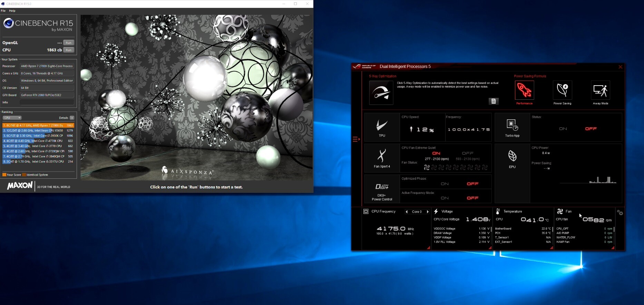Click the CPU power usage history graph
Viewport: 644px width, 305px height.
click(x=588, y=180)
